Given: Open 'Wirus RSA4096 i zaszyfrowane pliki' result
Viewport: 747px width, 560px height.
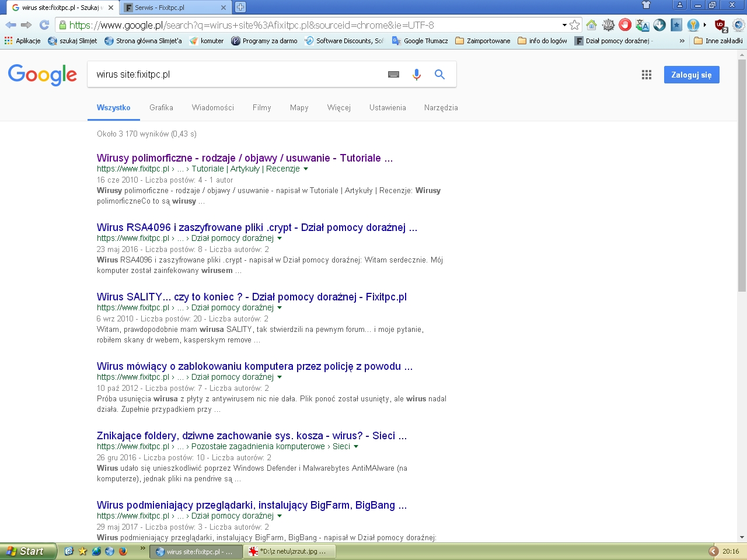Looking at the screenshot, I should click(257, 228).
